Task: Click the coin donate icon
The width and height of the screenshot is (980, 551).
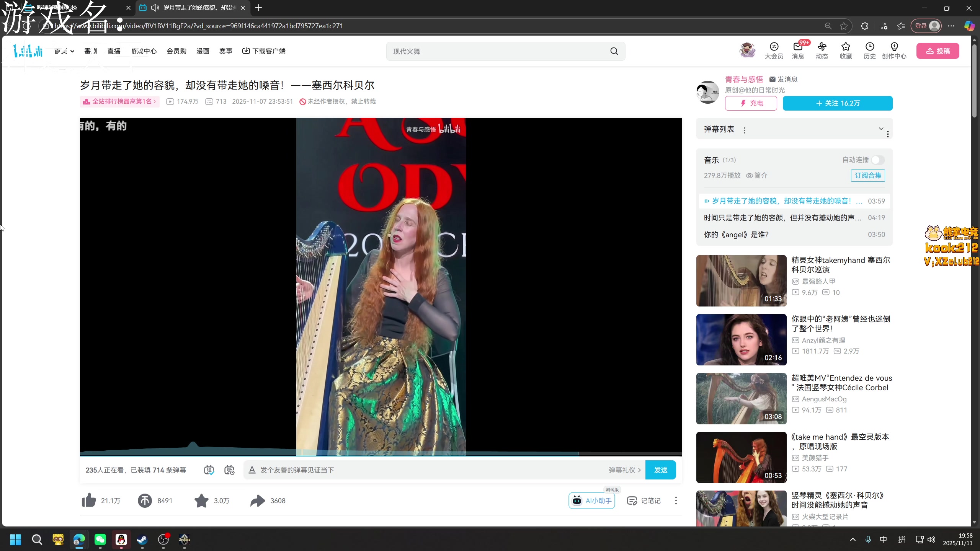Action: coord(145,500)
